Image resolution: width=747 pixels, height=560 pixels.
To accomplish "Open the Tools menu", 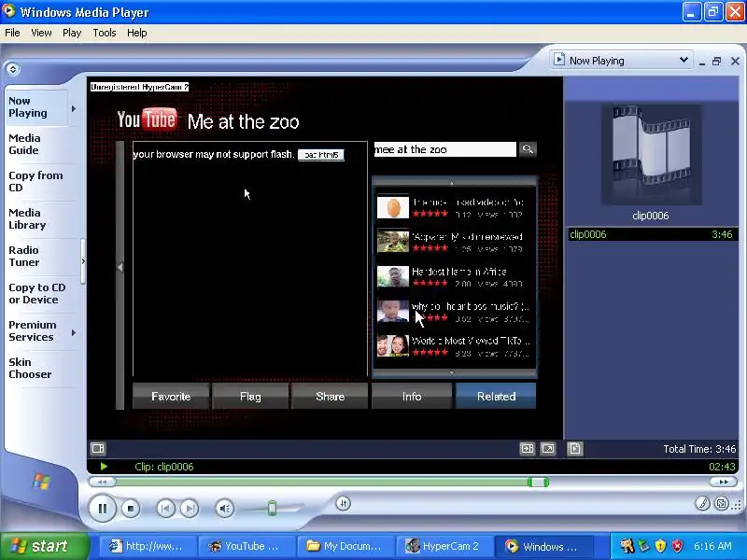I will point(105,33).
